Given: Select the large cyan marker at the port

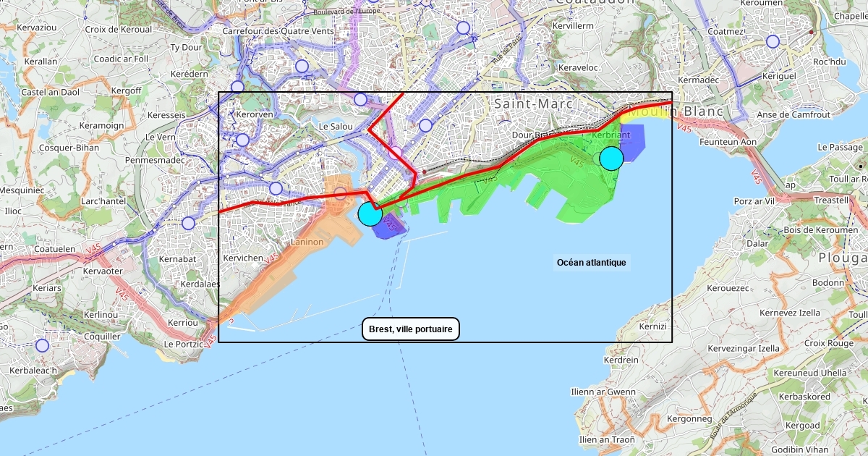Looking at the screenshot, I should (x=370, y=214).
